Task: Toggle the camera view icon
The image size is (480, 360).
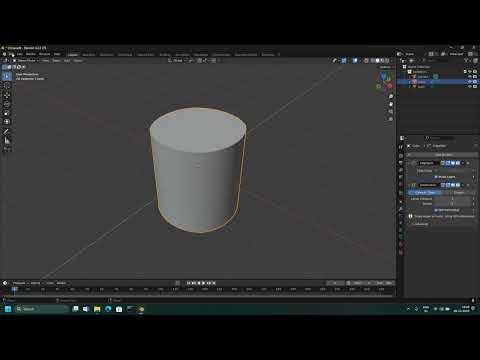Action: coord(391,112)
